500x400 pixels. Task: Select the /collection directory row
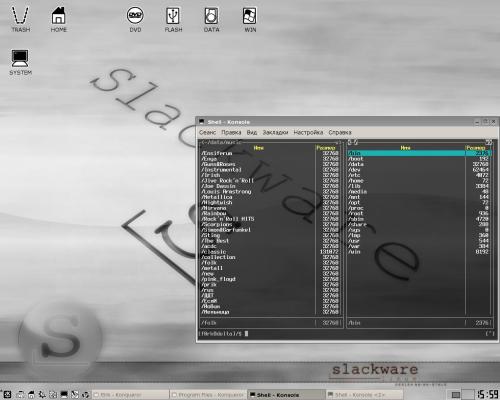tap(270, 257)
